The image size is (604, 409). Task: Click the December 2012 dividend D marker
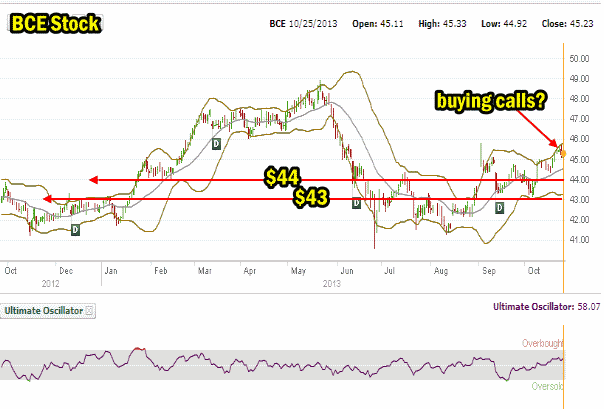coord(75,230)
